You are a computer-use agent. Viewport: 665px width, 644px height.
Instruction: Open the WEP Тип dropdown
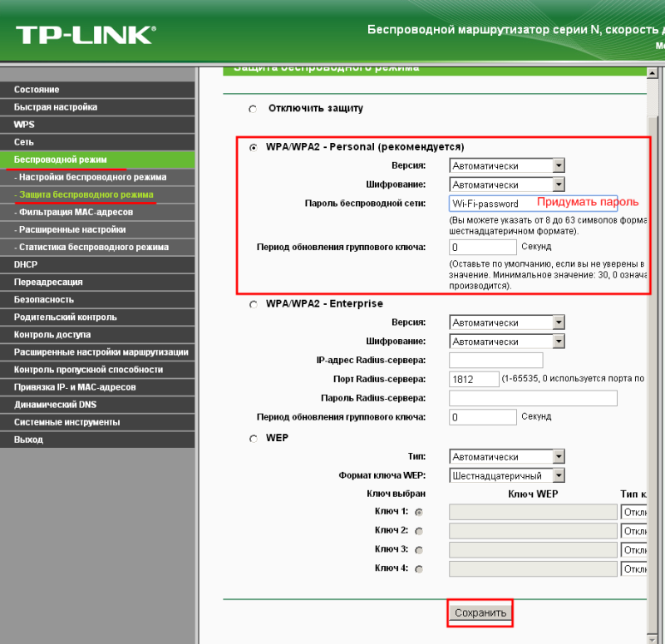pos(507,456)
